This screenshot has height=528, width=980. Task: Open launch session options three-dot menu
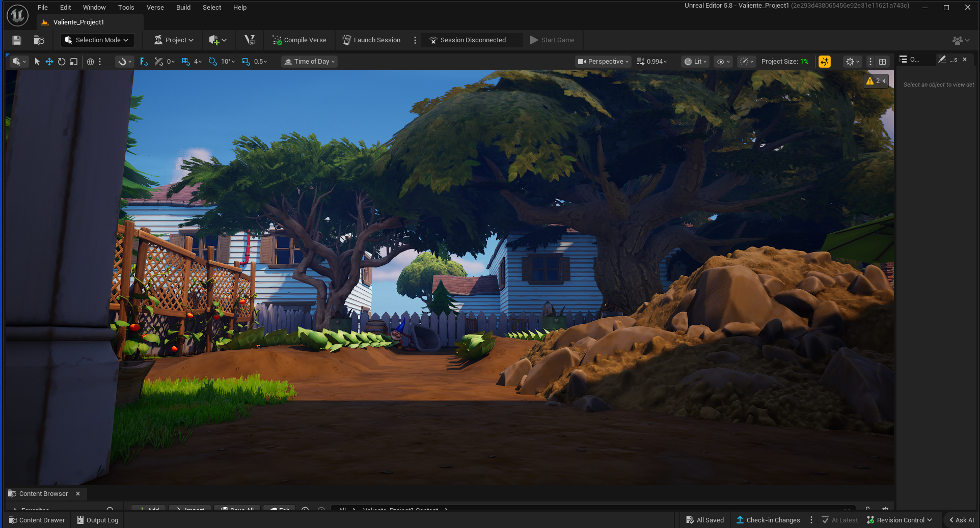click(415, 40)
